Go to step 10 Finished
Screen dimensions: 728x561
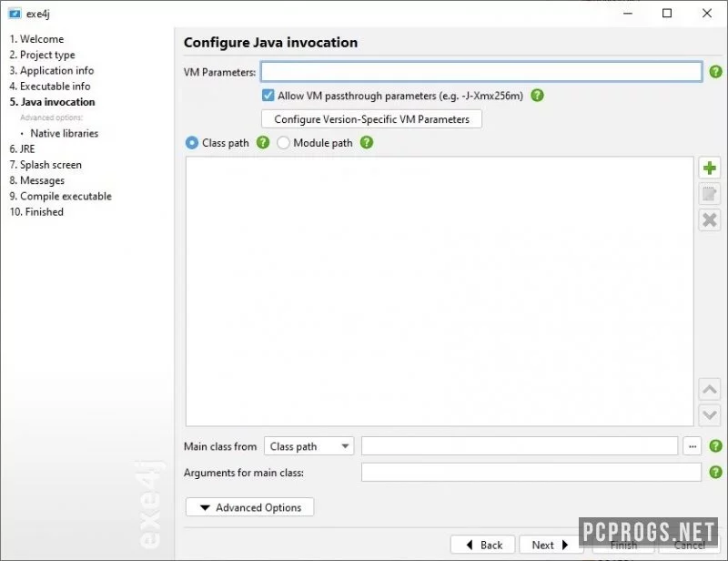pyautogui.click(x=36, y=212)
